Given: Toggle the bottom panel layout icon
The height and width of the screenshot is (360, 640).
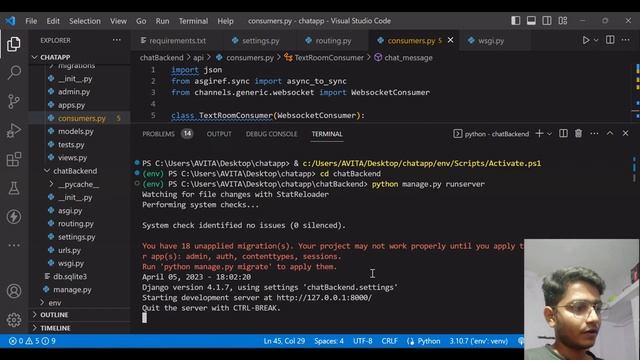Looking at the screenshot, I should [x=531, y=20].
